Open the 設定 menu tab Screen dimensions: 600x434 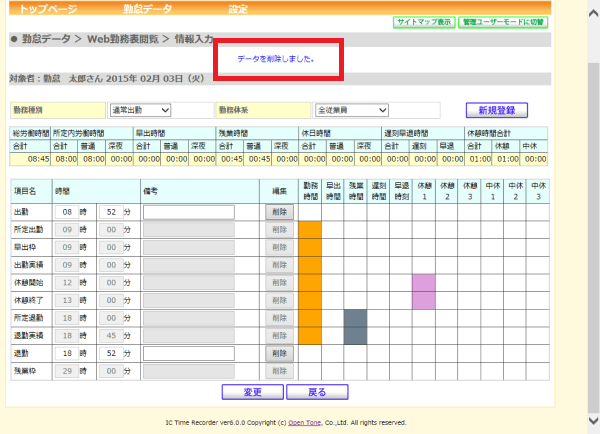[238, 8]
